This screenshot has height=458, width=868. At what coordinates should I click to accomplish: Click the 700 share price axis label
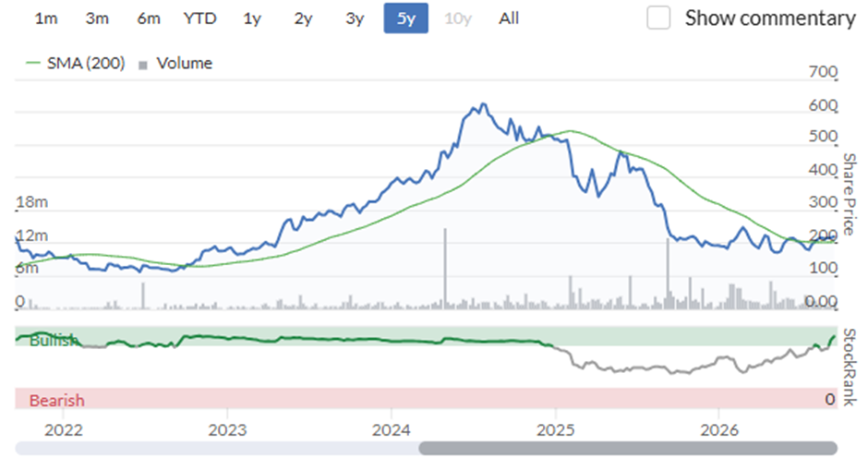[x=823, y=72]
